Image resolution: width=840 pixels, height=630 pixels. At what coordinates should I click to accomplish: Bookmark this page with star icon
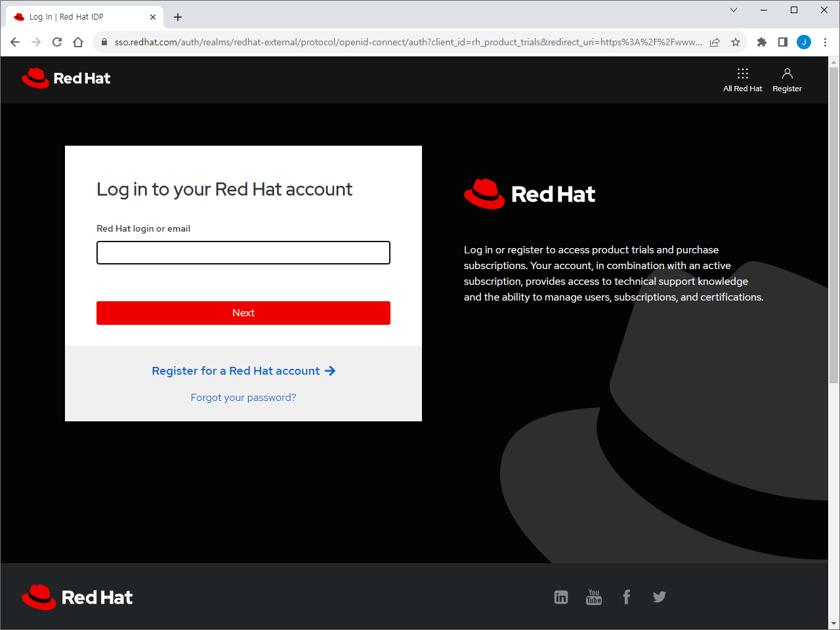tap(736, 42)
